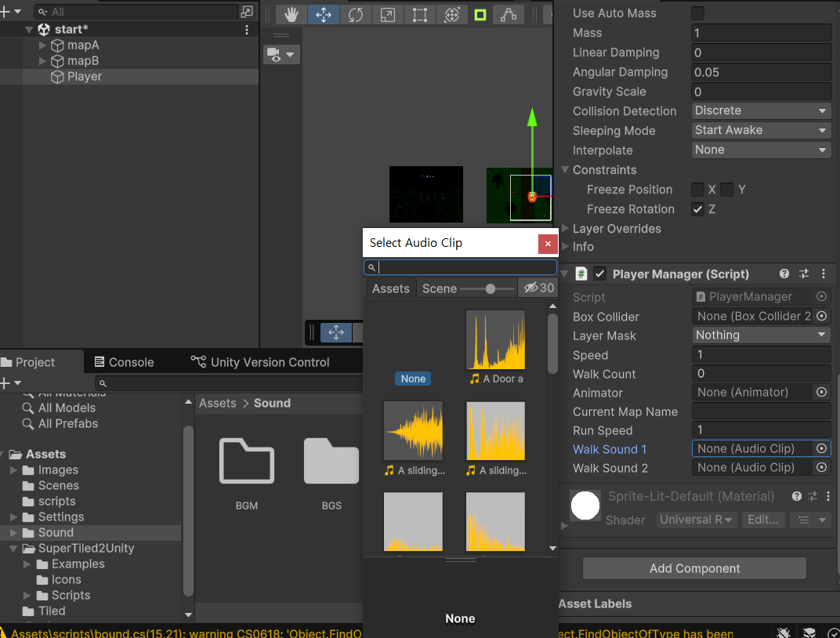Open the material help icon

797,496
